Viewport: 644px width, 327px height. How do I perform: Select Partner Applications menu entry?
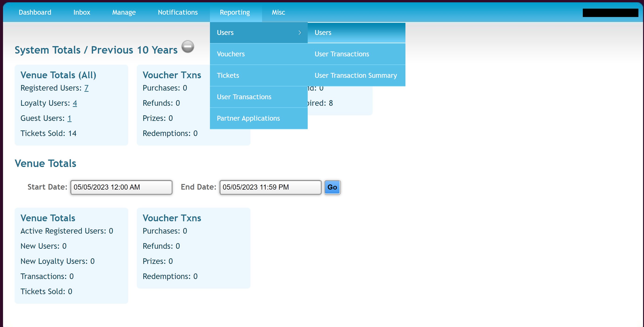coord(248,118)
